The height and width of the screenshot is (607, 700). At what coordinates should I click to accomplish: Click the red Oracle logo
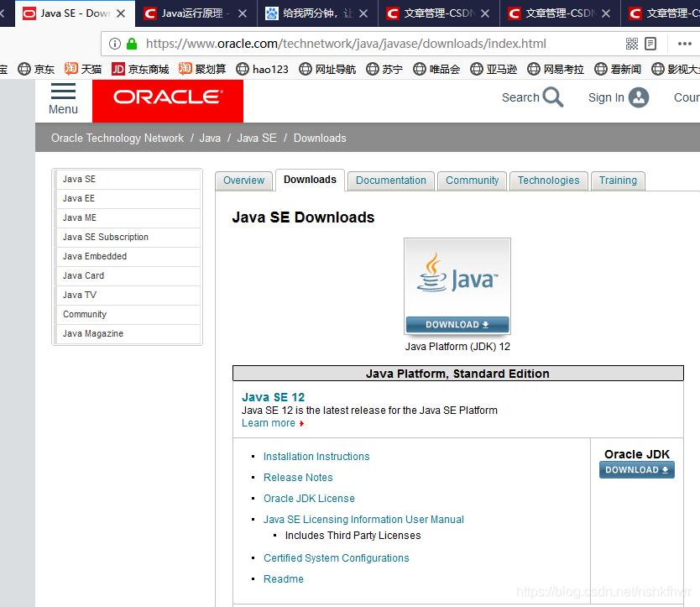click(168, 101)
